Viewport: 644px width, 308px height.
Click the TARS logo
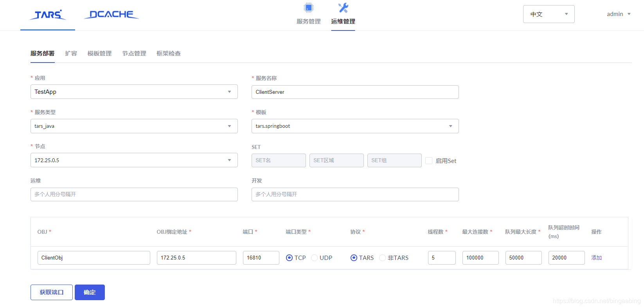click(48, 15)
